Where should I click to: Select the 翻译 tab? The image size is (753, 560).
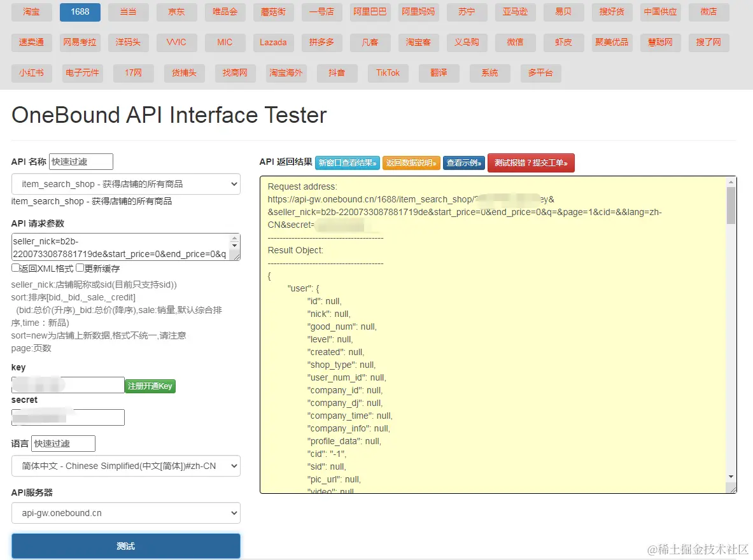click(x=439, y=73)
